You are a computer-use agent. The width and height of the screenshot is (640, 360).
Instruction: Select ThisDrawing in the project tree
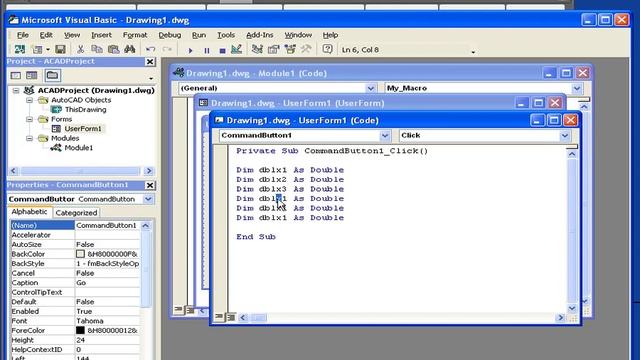85,109
